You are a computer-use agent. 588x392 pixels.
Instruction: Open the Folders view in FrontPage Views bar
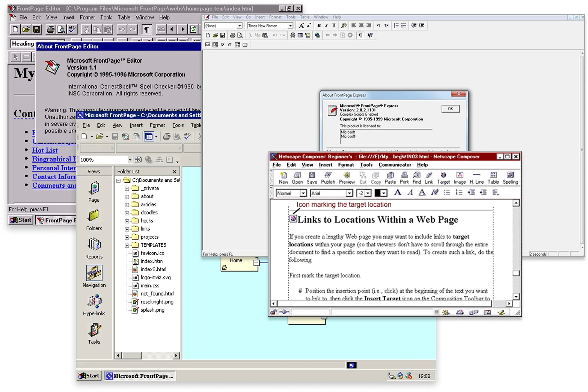click(x=94, y=220)
